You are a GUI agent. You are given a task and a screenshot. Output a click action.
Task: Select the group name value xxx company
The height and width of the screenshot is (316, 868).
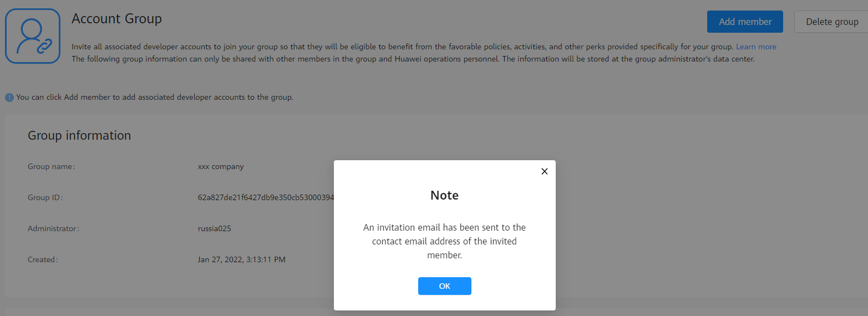click(x=221, y=166)
